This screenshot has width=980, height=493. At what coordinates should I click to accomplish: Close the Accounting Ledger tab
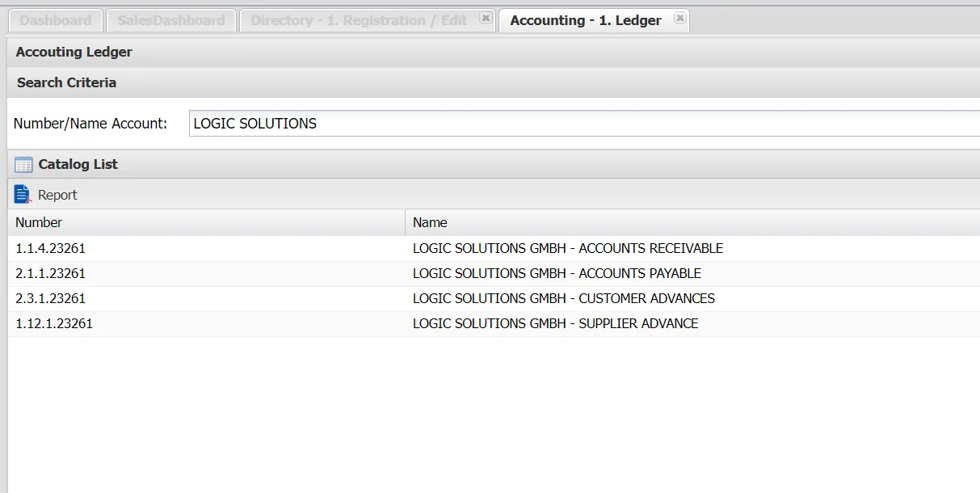click(x=679, y=18)
